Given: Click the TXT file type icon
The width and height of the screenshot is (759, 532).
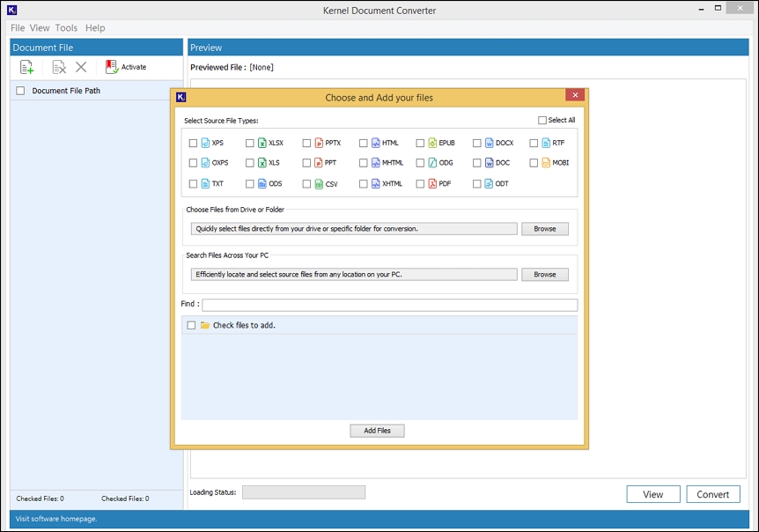Looking at the screenshot, I should coord(205,183).
